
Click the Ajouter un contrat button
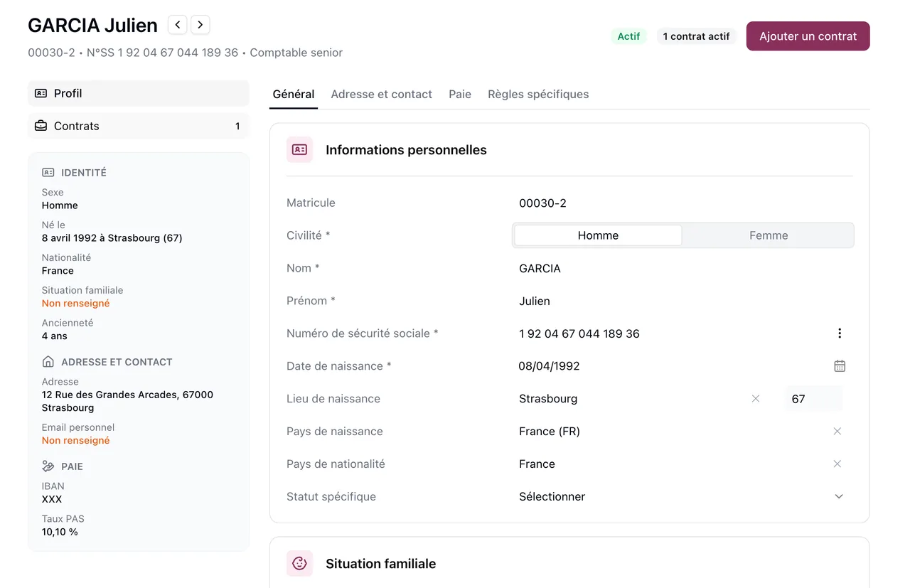808,36
